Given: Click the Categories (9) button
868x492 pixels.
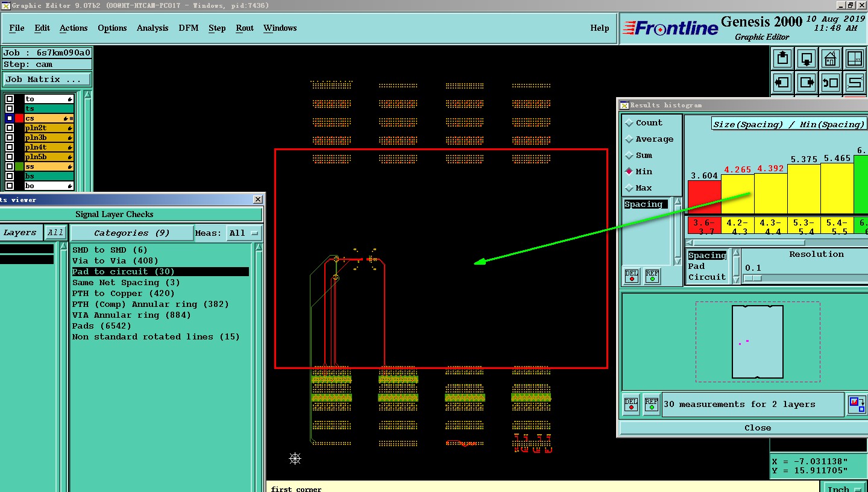Looking at the screenshot, I should point(131,233).
